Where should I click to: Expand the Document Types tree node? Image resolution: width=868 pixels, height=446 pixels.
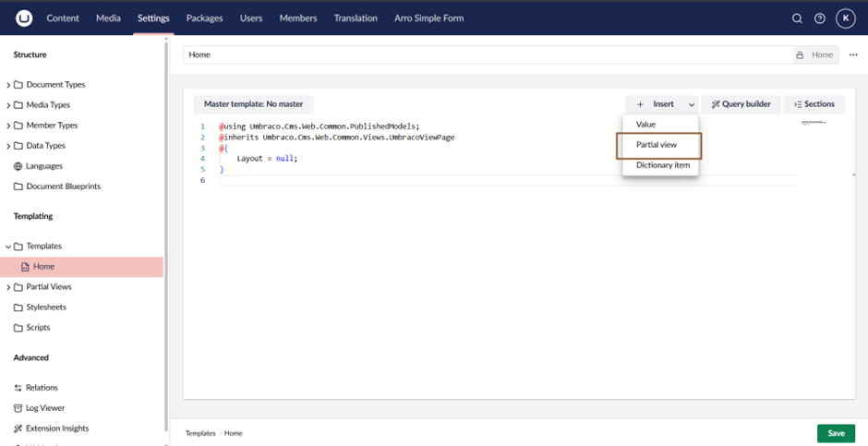point(8,85)
